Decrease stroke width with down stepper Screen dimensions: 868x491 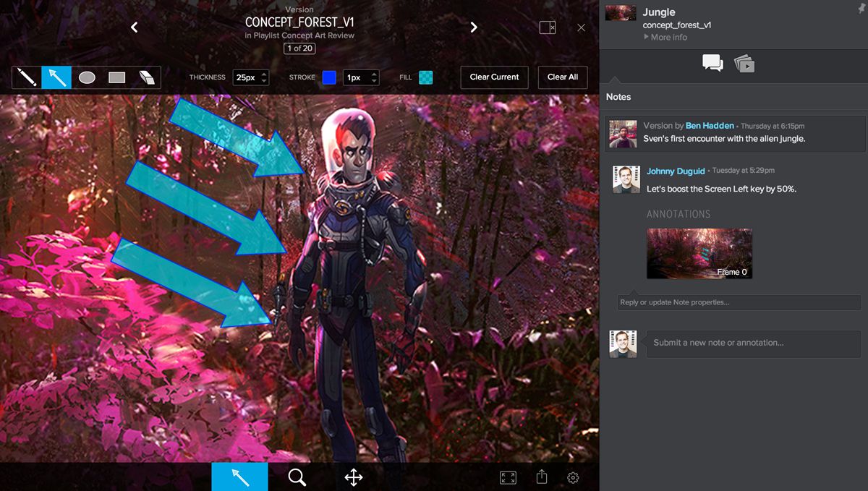(x=373, y=81)
